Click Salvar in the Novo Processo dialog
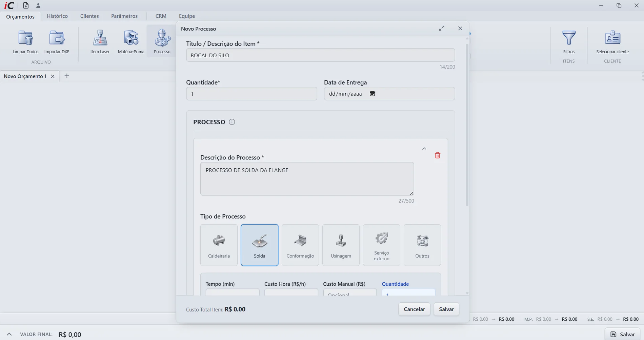The image size is (644, 340). click(x=446, y=309)
